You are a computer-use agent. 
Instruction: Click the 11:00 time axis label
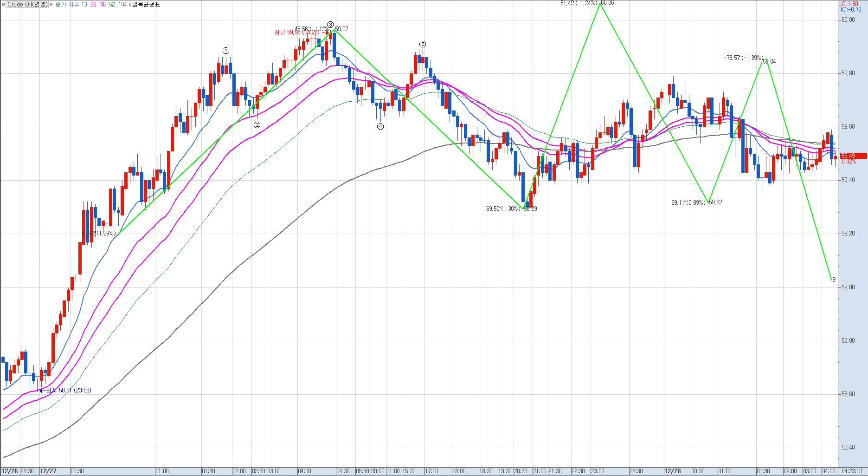click(x=393, y=471)
